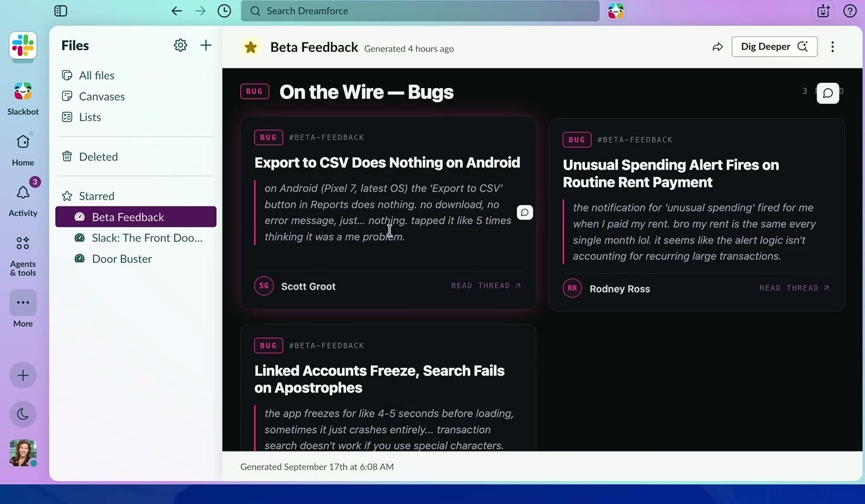The height and width of the screenshot is (504, 865).
Task: Go to Home in the left rail
Action: point(23,149)
